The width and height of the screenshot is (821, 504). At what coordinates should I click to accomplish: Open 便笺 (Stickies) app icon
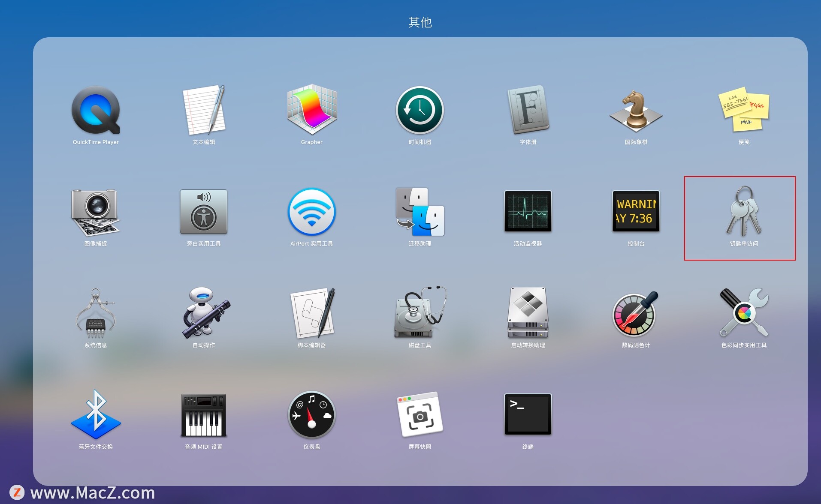(x=744, y=109)
